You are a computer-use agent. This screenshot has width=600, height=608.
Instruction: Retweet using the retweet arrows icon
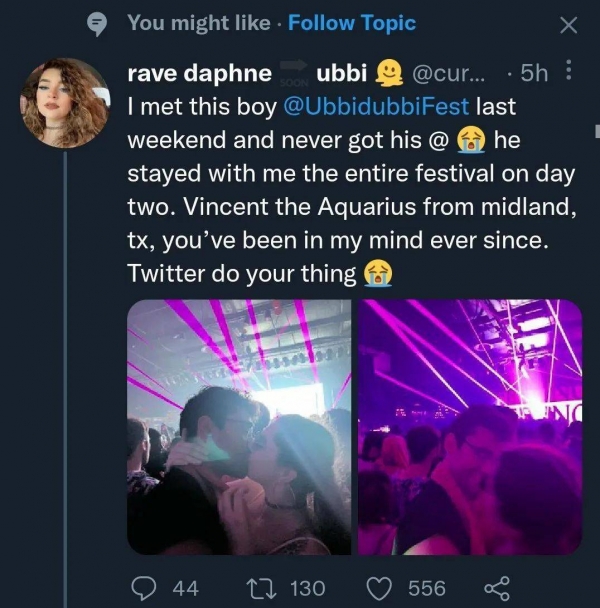tap(258, 588)
